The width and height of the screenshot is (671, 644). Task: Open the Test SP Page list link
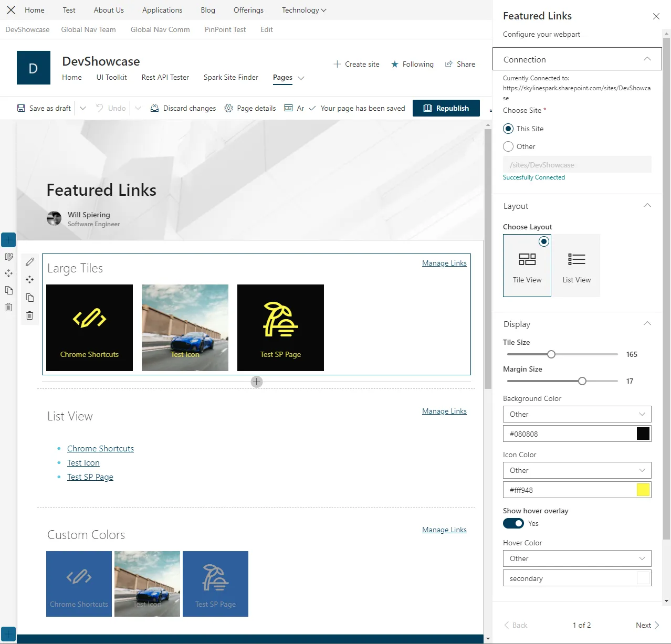pos(90,477)
